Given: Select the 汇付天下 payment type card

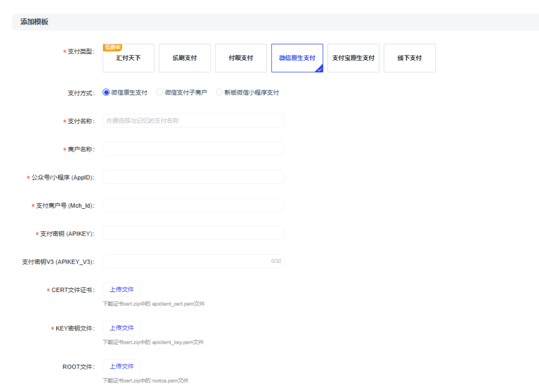Looking at the screenshot, I should click(128, 58).
